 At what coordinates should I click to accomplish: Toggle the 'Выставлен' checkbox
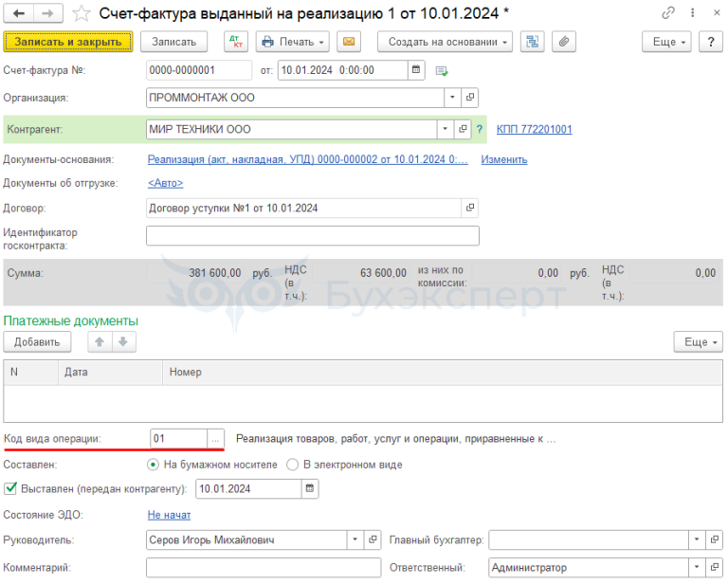pyautogui.click(x=11, y=488)
